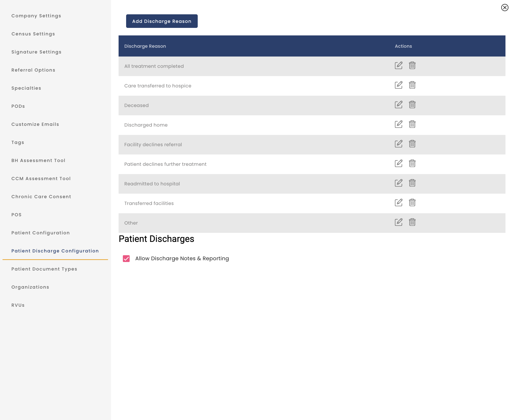
Task: Edit the "Facility declines referral" reason
Action: coord(398,144)
